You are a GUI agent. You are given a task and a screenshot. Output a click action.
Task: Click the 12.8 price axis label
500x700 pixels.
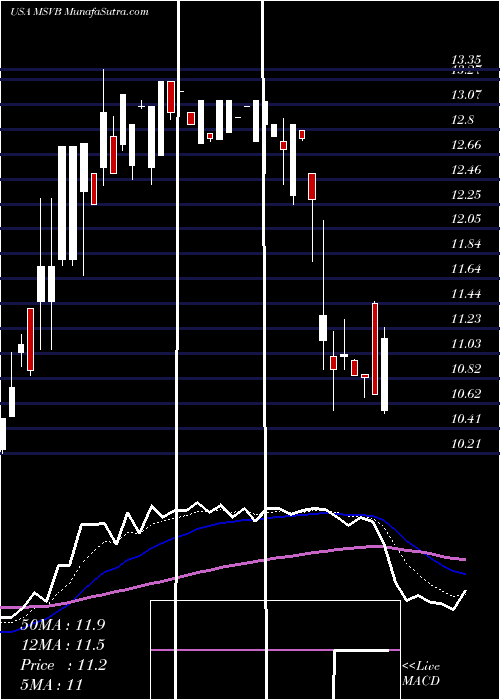pyautogui.click(x=462, y=120)
